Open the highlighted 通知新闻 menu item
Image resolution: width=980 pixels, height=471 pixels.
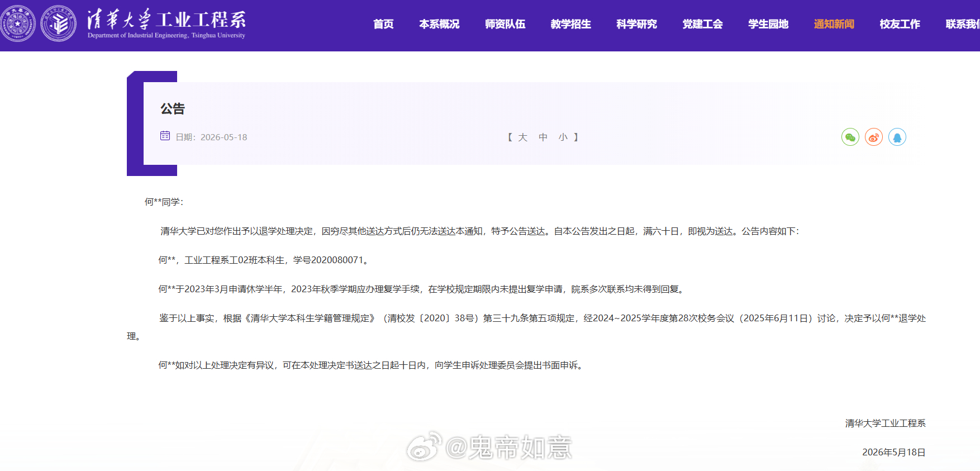coord(834,24)
